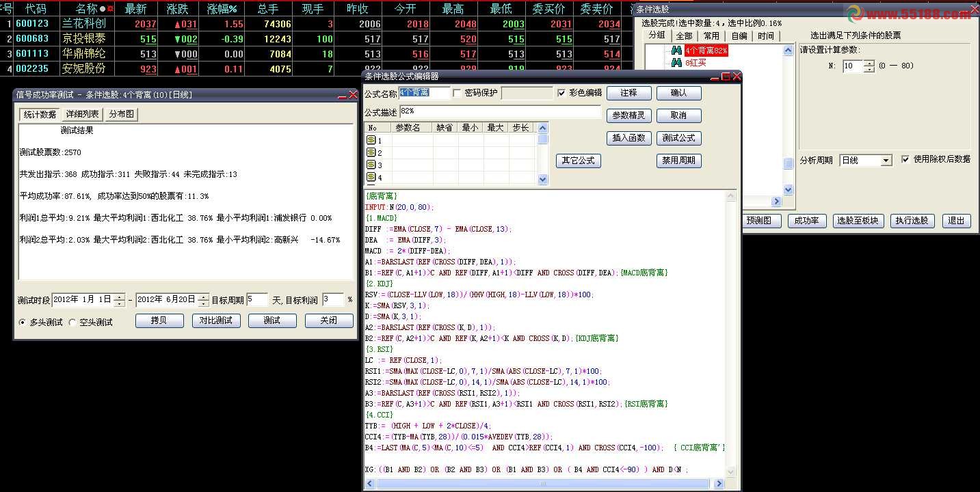
Task: Click N parameter spinner in 条件选股
Action: coord(869,66)
